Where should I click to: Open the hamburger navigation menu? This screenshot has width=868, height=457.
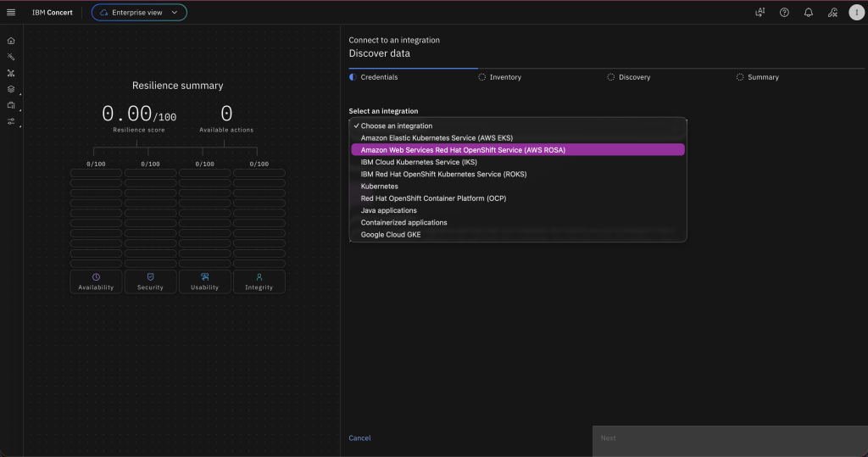coord(11,12)
